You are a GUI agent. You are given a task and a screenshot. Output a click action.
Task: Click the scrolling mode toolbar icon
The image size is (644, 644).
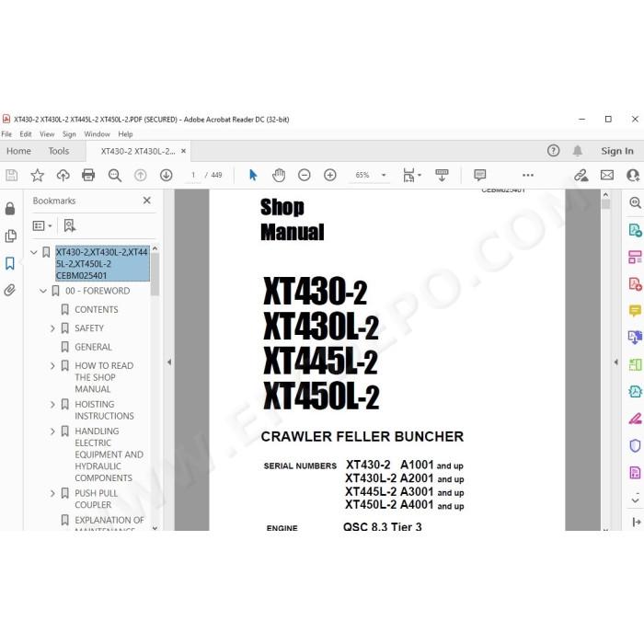(x=442, y=176)
